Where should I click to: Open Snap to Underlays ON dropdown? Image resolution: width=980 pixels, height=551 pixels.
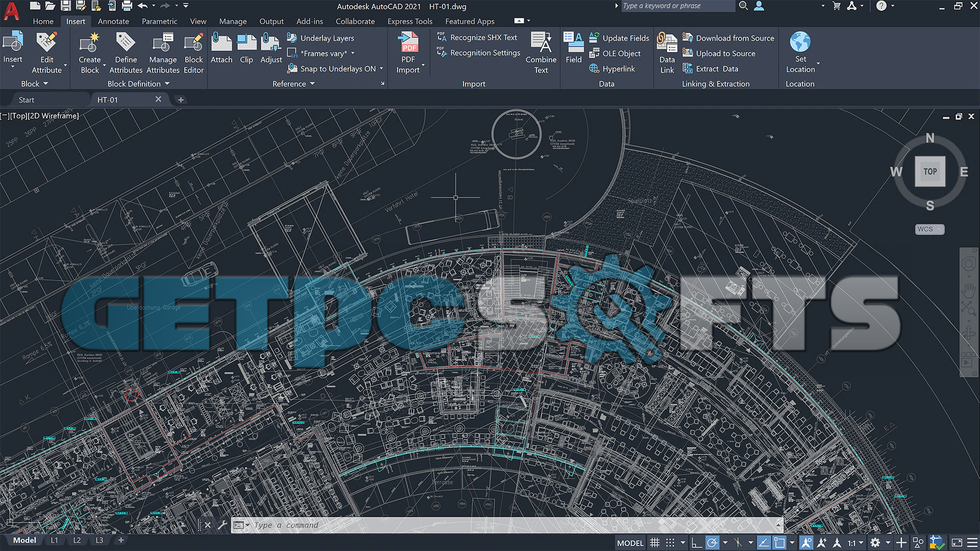(381, 68)
